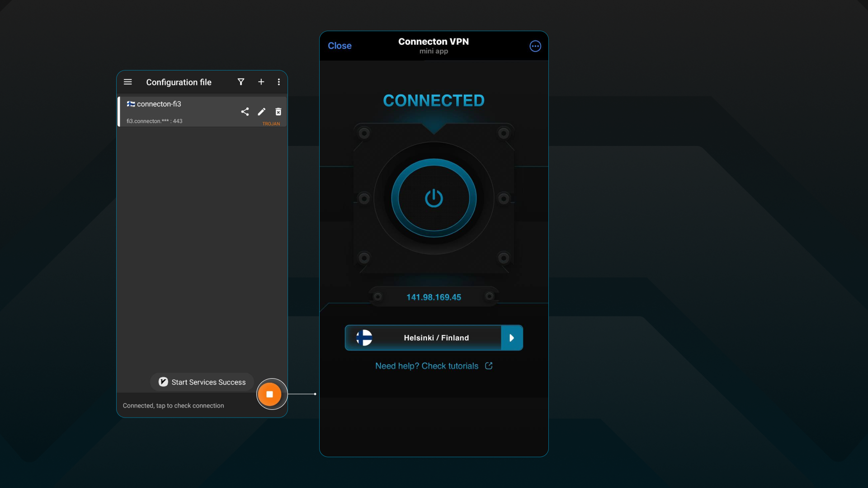Viewport: 868px width, 488px height.
Task: Add a new configuration with plus icon
Action: 261,82
